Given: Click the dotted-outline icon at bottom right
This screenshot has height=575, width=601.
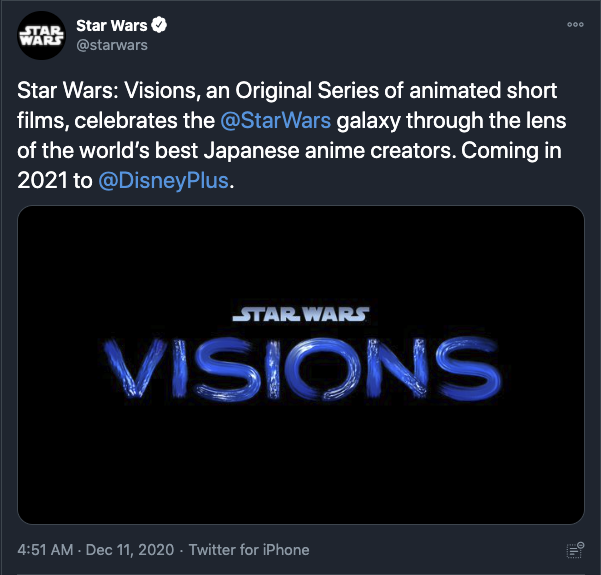Looking at the screenshot, I should point(574,550).
